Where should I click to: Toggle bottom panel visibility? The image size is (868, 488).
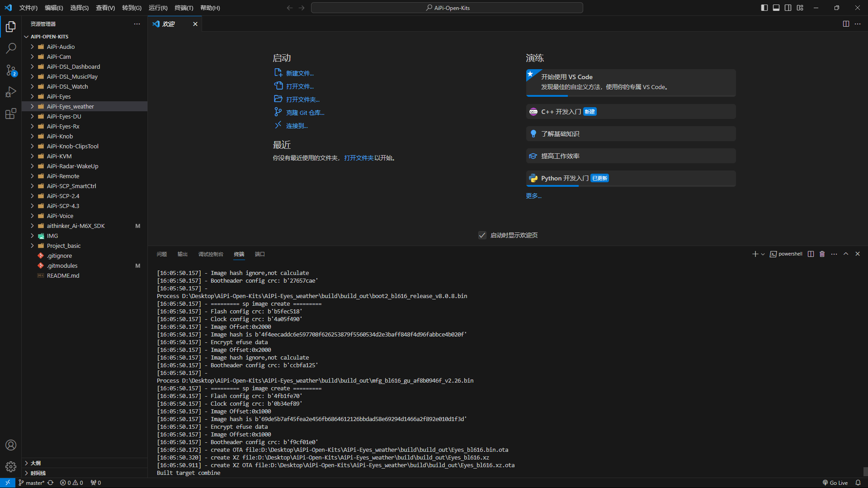(776, 8)
